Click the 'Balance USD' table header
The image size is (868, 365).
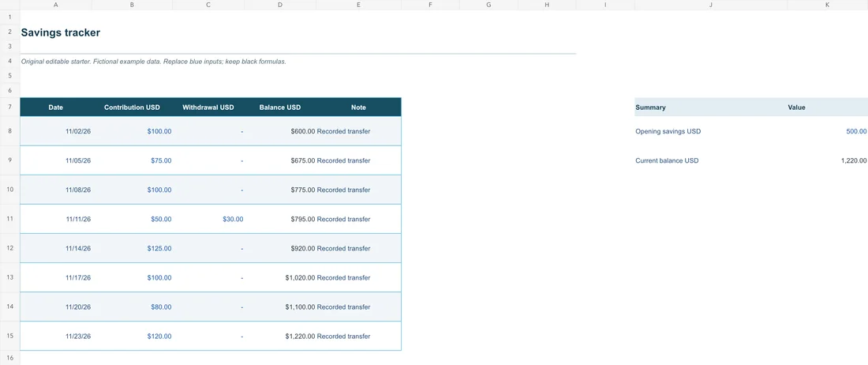tap(280, 107)
